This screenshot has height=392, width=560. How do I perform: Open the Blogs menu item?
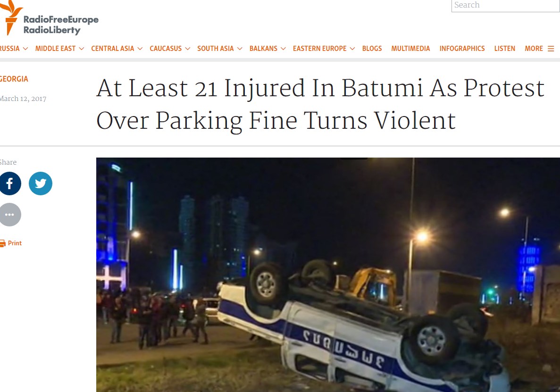click(x=372, y=49)
